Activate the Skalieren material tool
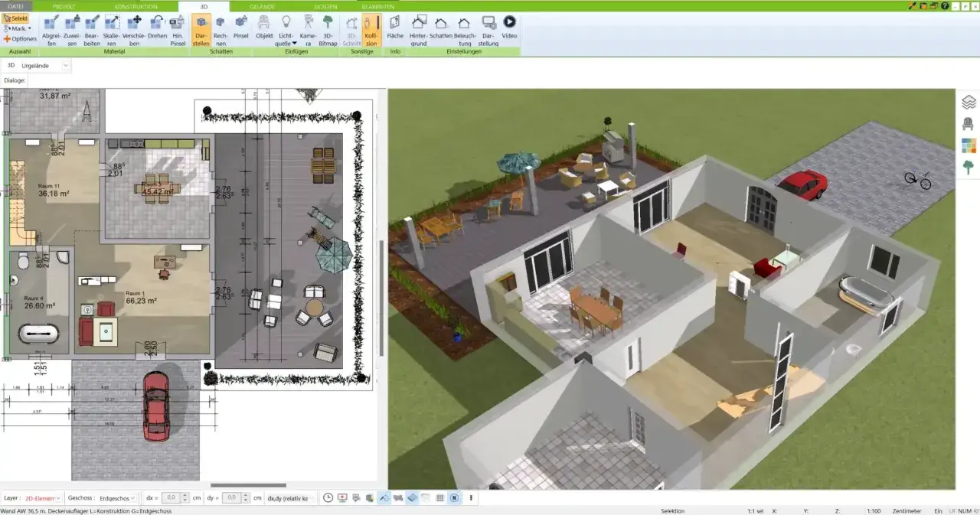This screenshot has width=980, height=515. [112, 31]
